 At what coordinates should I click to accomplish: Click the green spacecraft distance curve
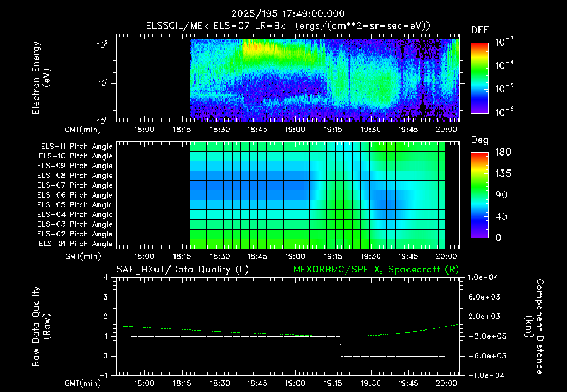tap(287, 333)
